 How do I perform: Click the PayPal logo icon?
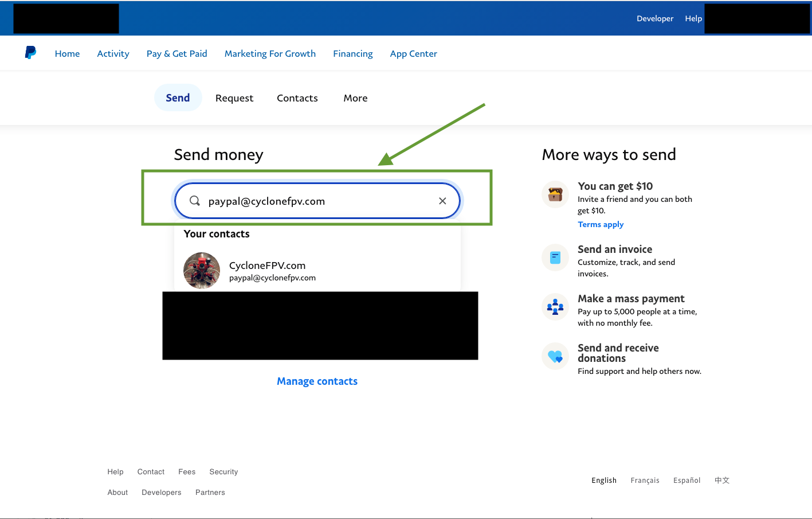[x=30, y=53]
